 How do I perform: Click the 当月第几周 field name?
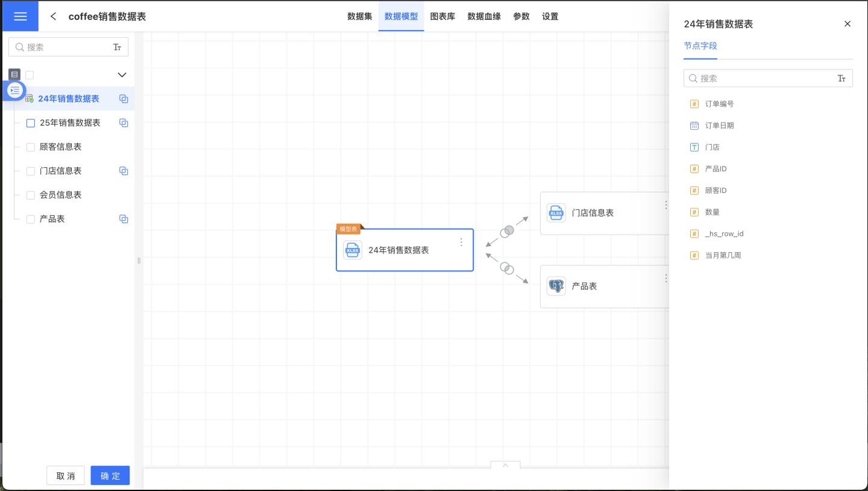coord(723,256)
